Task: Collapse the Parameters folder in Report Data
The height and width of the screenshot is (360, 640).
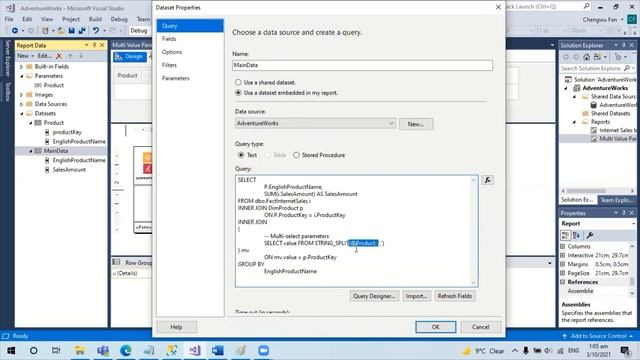Action: pos(22,76)
